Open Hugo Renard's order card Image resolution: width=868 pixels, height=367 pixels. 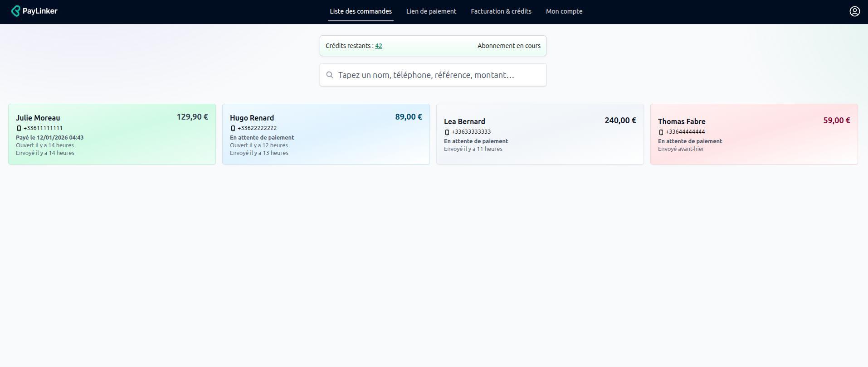click(x=326, y=134)
